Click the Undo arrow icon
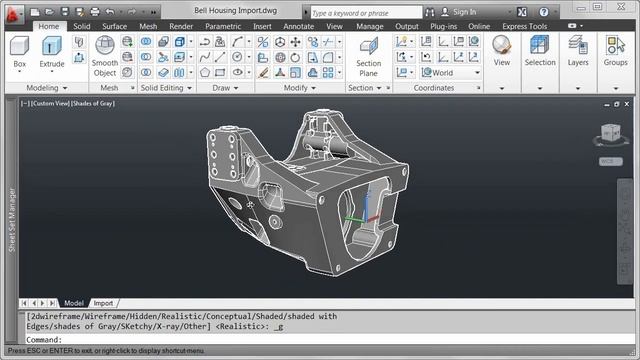This screenshot has width=640, height=360. tap(110, 12)
